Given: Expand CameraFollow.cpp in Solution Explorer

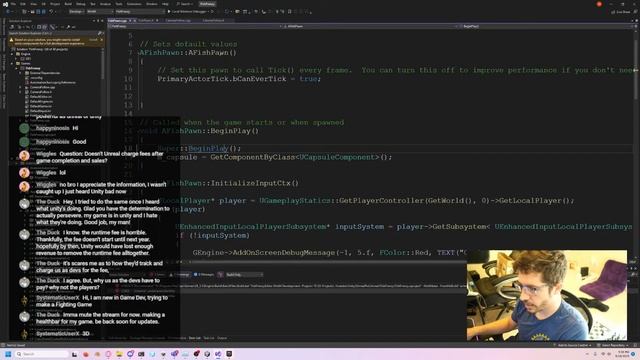Looking at the screenshot, I should pos(20,87).
